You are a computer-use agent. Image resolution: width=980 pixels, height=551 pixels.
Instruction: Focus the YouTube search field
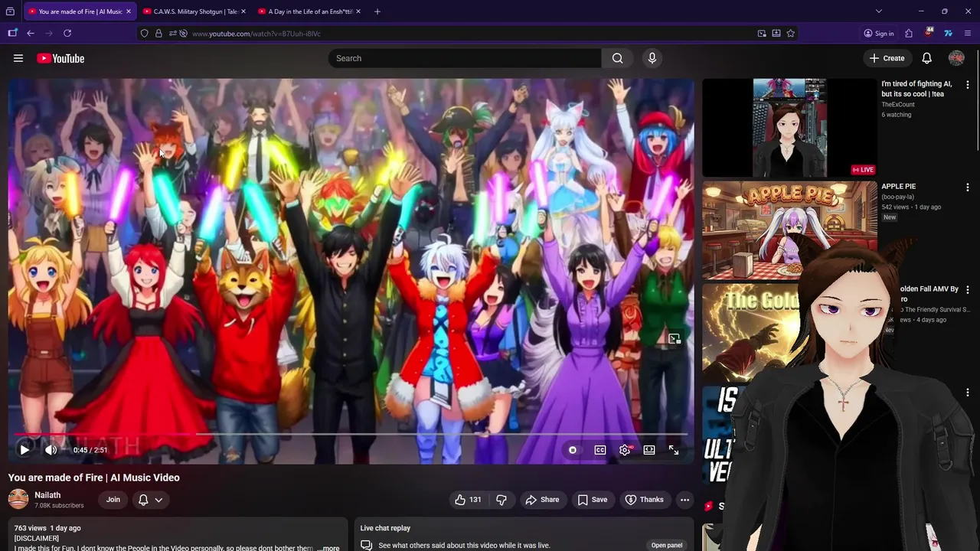coord(465,58)
